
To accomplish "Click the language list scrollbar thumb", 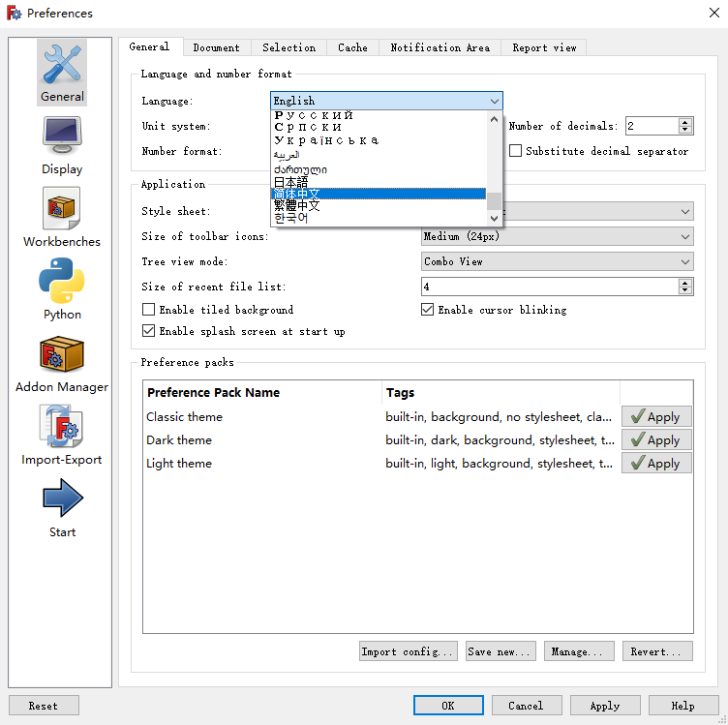I will (494, 201).
